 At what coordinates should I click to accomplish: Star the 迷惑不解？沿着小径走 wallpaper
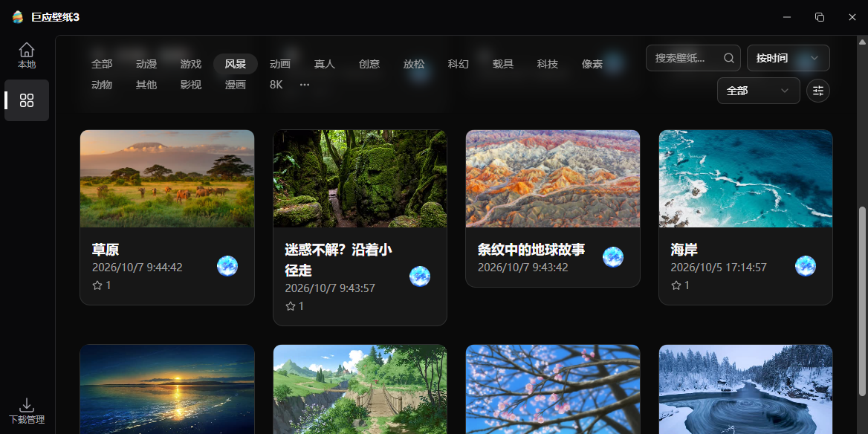point(290,306)
